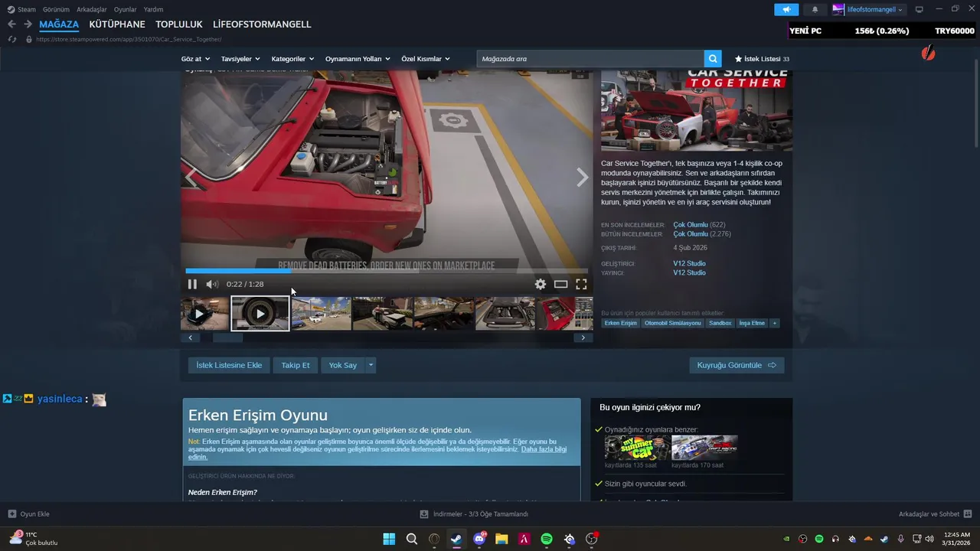Open Downloads manager at the bottom

(475, 514)
